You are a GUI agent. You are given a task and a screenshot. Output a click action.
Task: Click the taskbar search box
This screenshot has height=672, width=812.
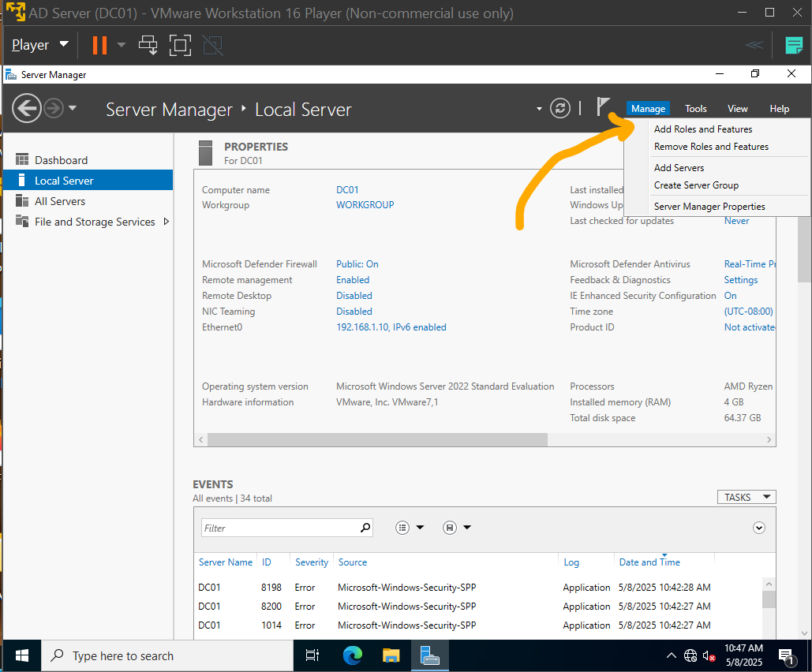[x=167, y=656]
